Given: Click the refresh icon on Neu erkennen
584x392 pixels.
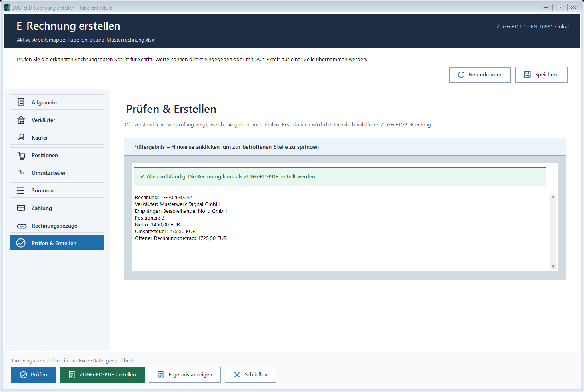Looking at the screenshot, I should point(461,75).
